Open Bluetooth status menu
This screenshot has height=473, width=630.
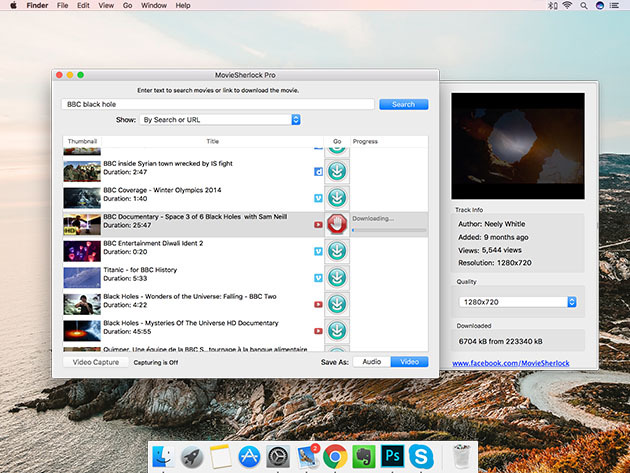click(x=552, y=6)
